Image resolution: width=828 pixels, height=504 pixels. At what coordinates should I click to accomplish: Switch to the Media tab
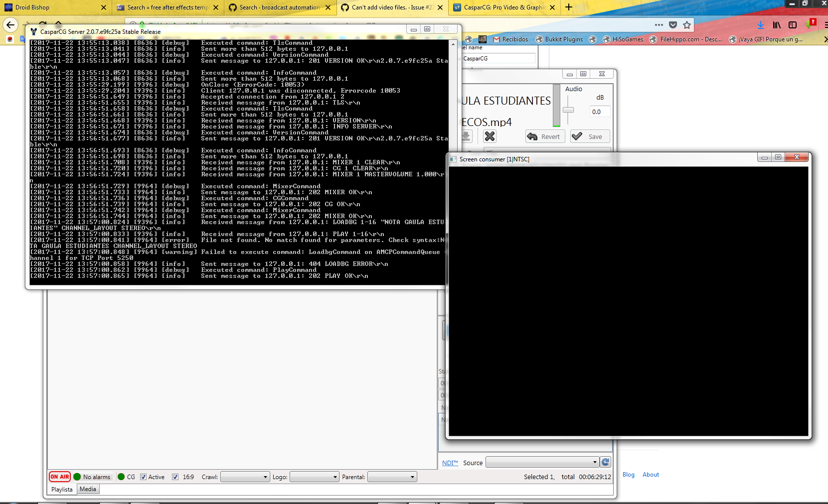point(88,489)
